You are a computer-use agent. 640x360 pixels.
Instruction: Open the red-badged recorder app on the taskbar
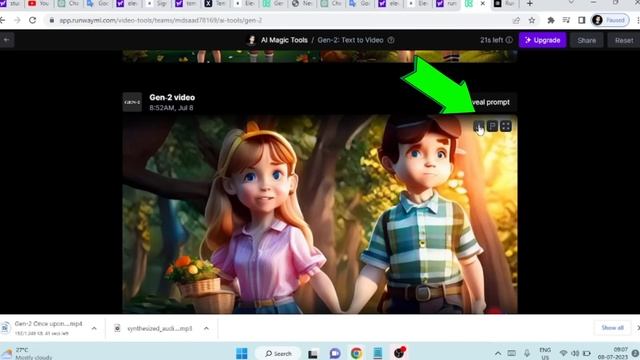[400, 353]
